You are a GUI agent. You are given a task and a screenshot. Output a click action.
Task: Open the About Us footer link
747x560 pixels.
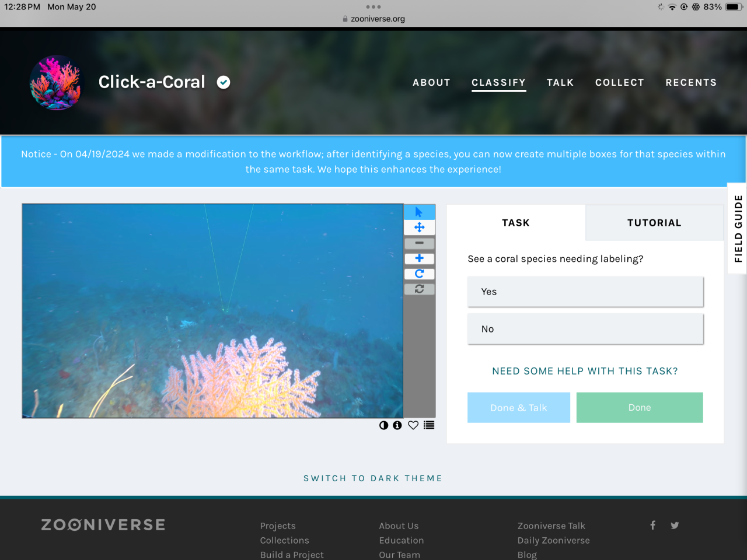pyautogui.click(x=399, y=526)
